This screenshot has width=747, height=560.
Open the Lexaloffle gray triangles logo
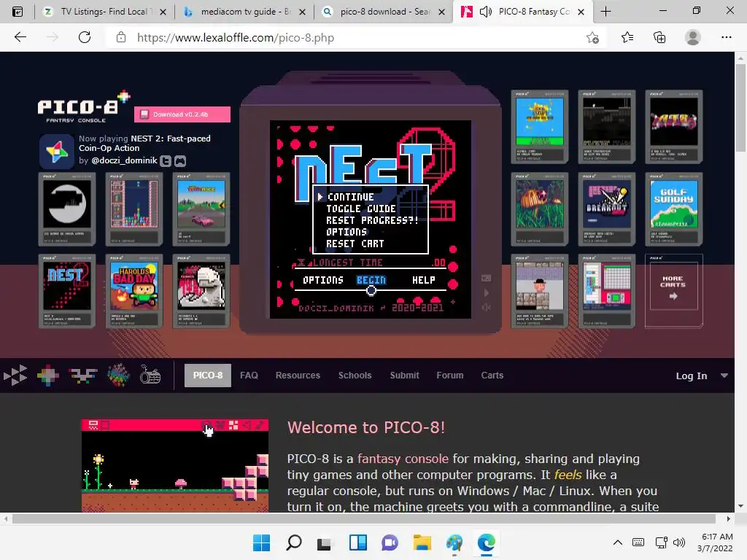(x=15, y=376)
